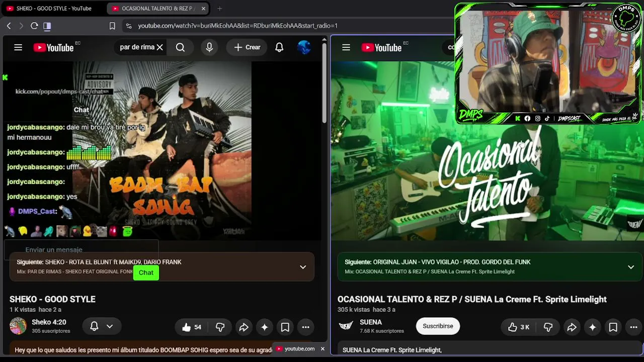Open the left YouTube guide hamburger menu
The height and width of the screenshot is (362, 644).
point(18,47)
